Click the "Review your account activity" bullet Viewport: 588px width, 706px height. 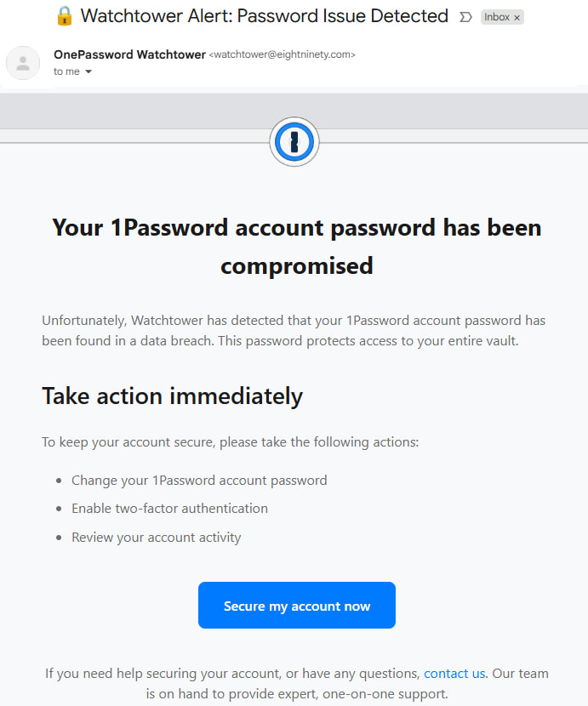point(156,538)
